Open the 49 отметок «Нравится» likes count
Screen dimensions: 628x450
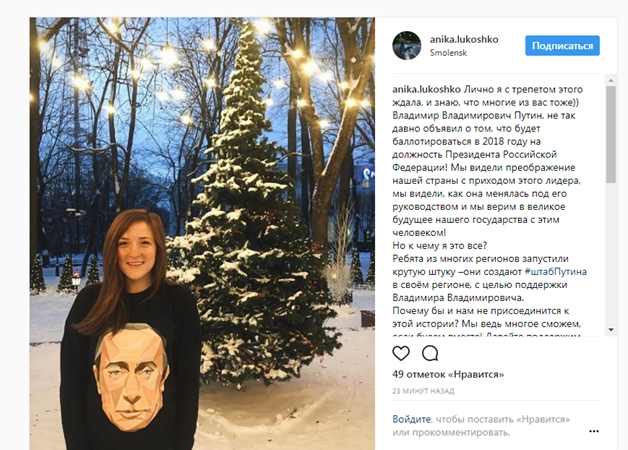448,374
